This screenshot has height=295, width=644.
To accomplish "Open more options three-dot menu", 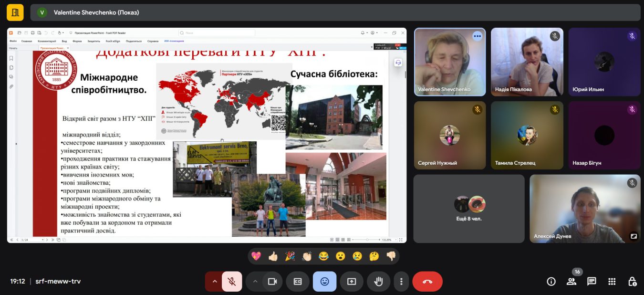I will [x=402, y=282].
